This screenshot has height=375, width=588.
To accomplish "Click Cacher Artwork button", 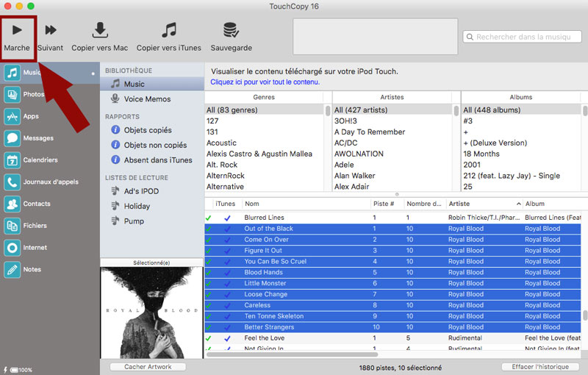I will tap(148, 367).
